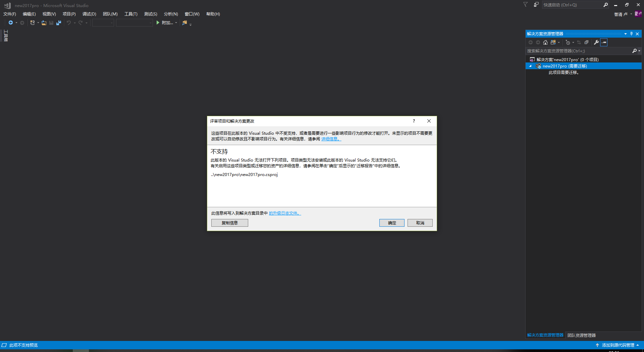Click the New Project icon in the main toolbar
The height and width of the screenshot is (352, 644).
[33, 23]
